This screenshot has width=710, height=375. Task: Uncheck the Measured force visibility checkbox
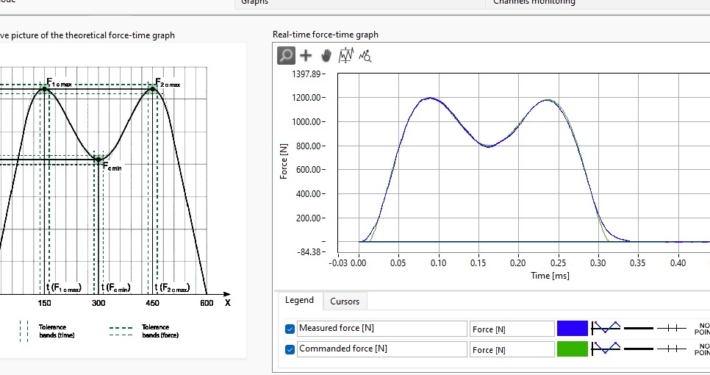290,329
